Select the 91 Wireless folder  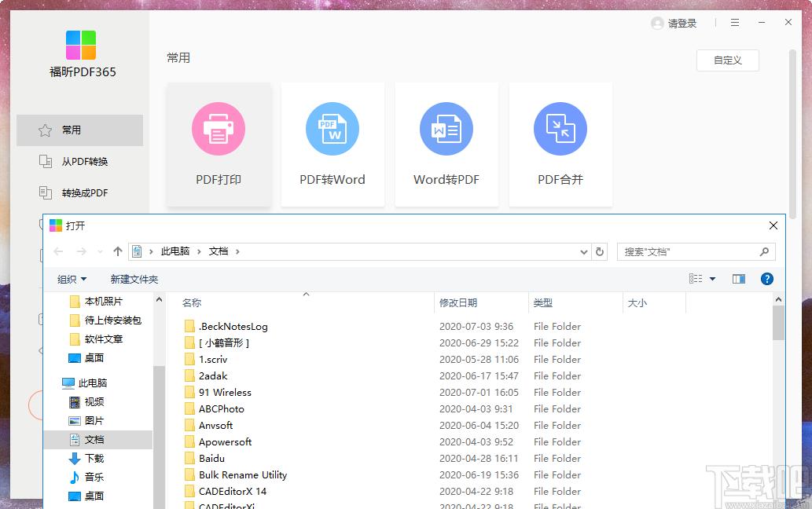click(x=225, y=393)
